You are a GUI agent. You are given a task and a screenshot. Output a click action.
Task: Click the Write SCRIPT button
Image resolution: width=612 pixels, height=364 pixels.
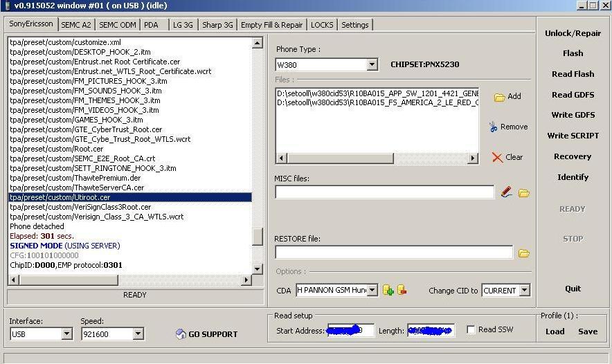point(573,136)
